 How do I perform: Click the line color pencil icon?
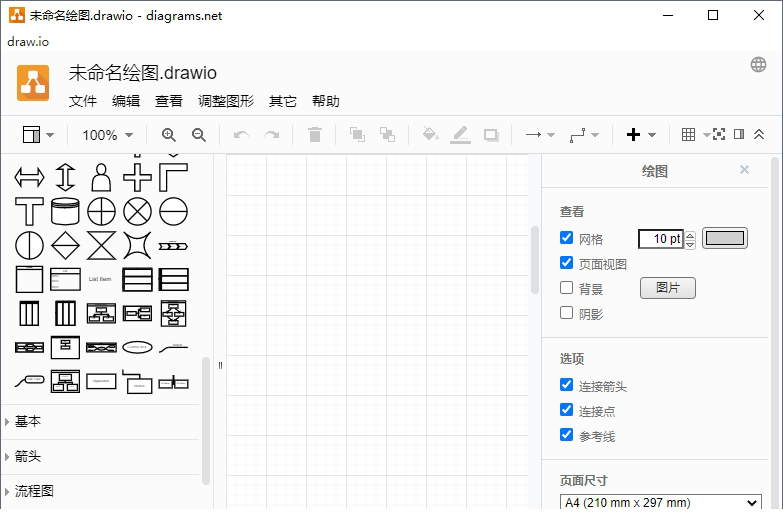click(x=460, y=135)
